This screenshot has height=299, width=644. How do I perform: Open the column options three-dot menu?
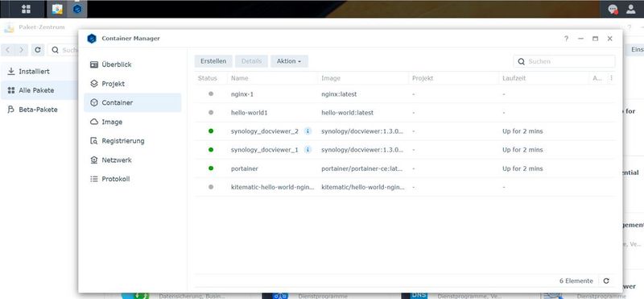coord(611,78)
